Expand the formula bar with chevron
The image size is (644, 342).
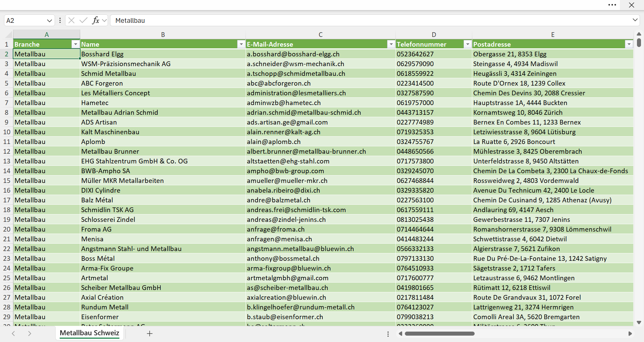[635, 20]
